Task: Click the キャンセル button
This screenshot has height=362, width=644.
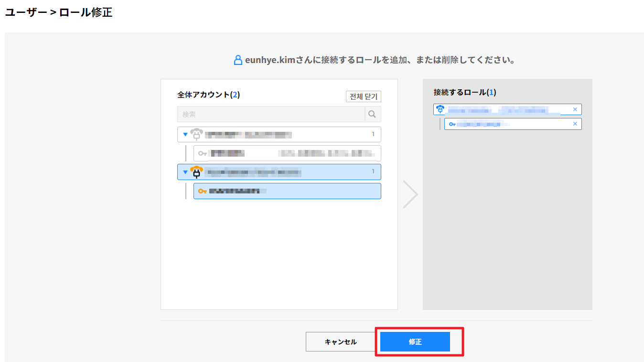Action: tap(341, 342)
